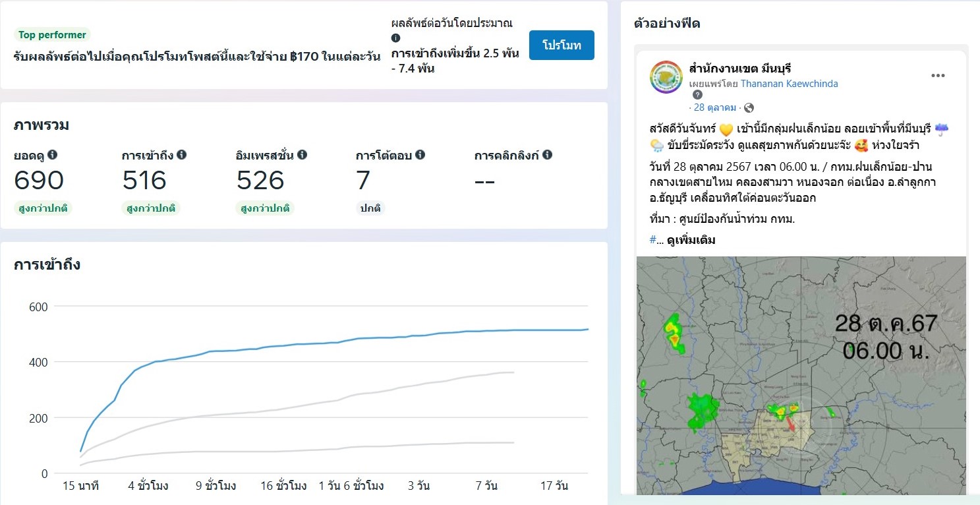Open Thananan Kaewchinda profile link
Viewport: 980px width, 505px height.
789,84
